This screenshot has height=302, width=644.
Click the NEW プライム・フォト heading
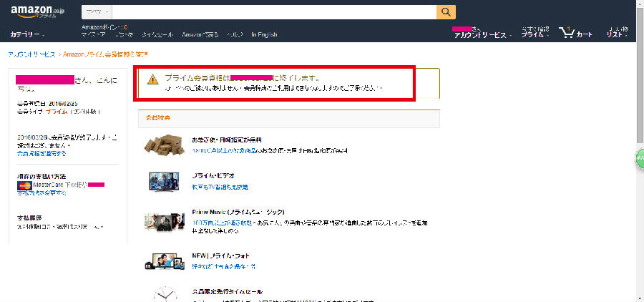coord(221,255)
